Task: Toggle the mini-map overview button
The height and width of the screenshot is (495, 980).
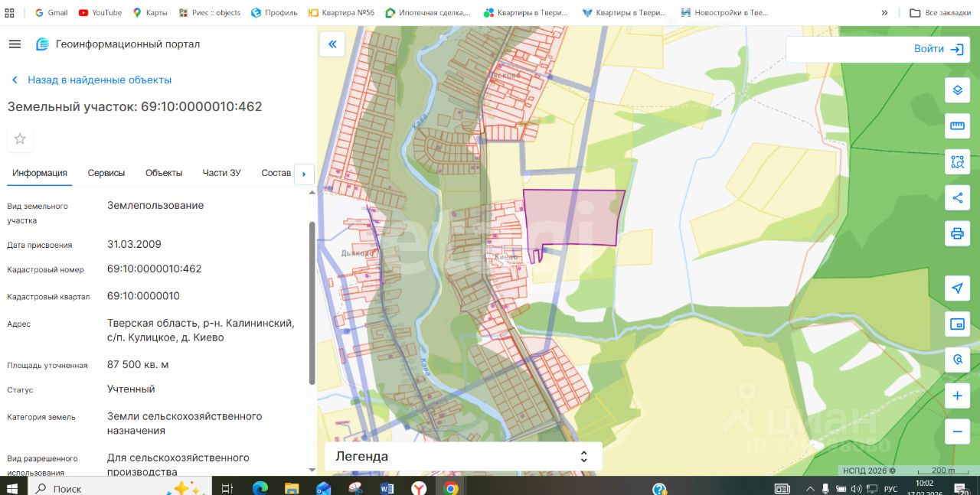Action: (957, 324)
